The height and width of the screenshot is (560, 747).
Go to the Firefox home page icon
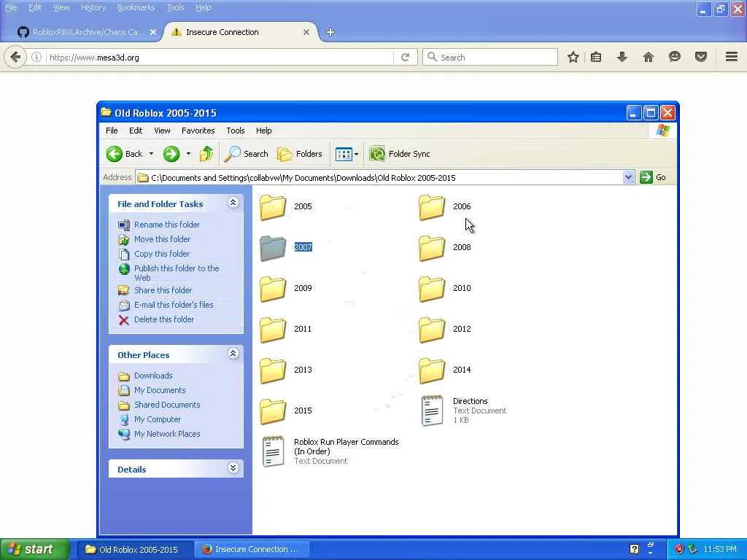click(x=648, y=57)
